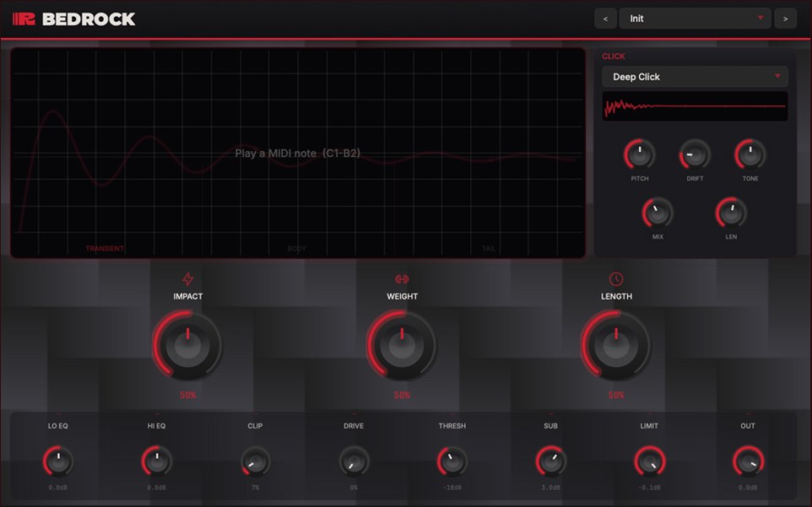Image resolution: width=812 pixels, height=507 pixels.
Task: Click the Drive knob
Action: point(354,461)
